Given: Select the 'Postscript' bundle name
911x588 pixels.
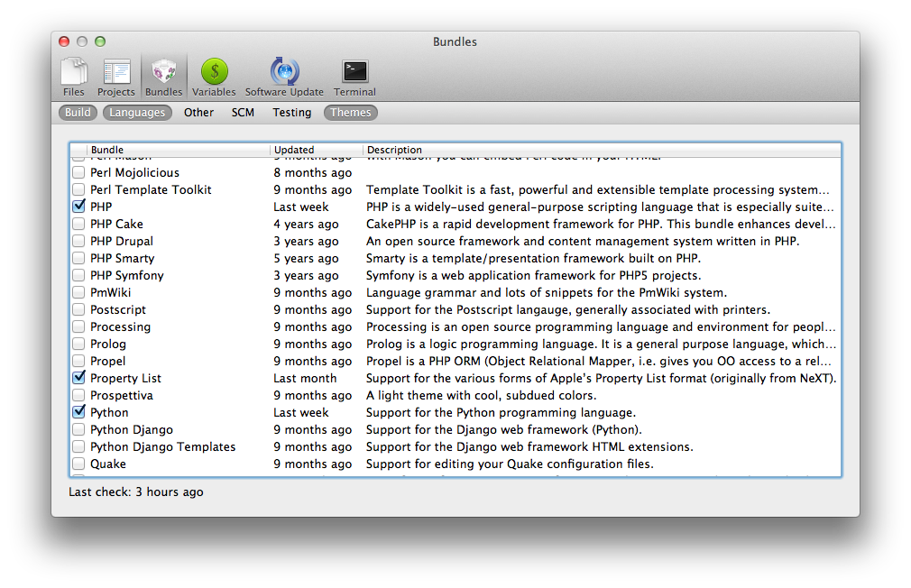Looking at the screenshot, I should click(118, 309).
